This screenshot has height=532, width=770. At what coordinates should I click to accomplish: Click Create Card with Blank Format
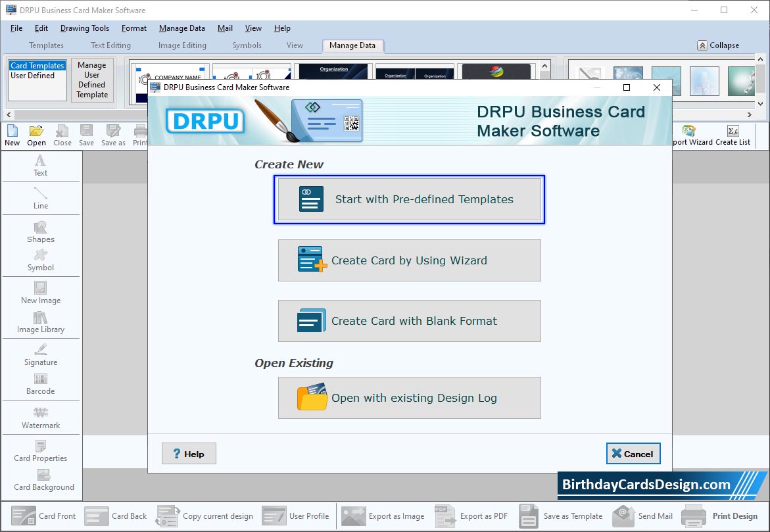pos(409,321)
